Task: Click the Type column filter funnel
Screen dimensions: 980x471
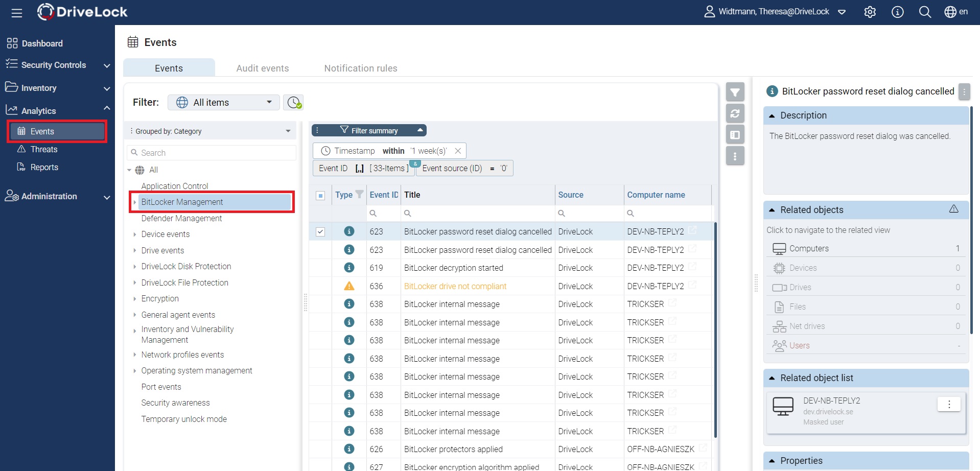Action: click(x=360, y=194)
